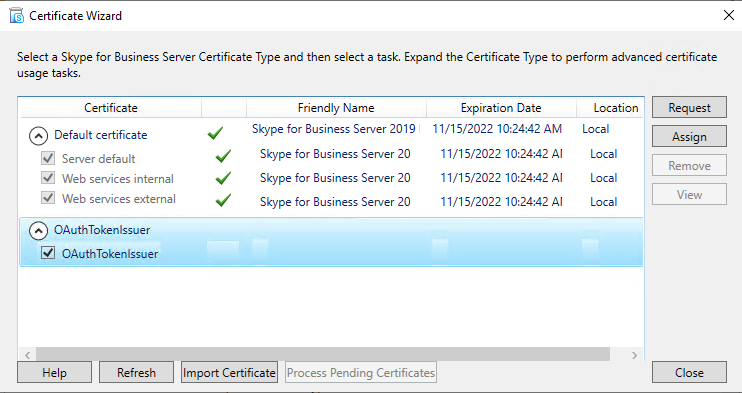The width and height of the screenshot is (742, 393).
Task: Click the View button
Action: [x=689, y=194]
